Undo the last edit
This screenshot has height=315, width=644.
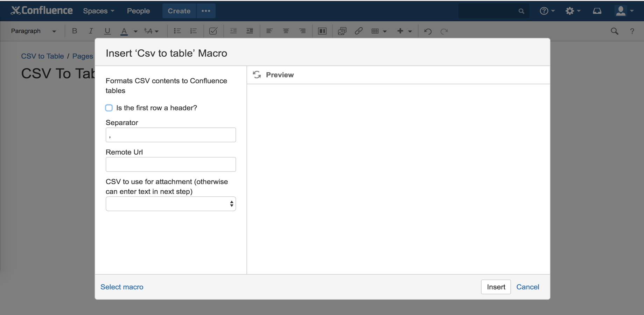click(x=428, y=31)
